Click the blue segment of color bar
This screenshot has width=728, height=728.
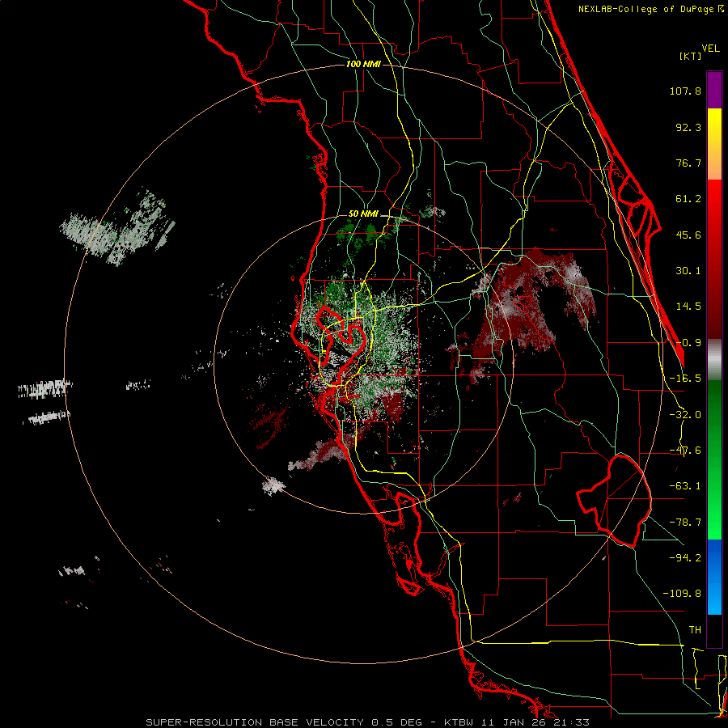coord(714,577)
